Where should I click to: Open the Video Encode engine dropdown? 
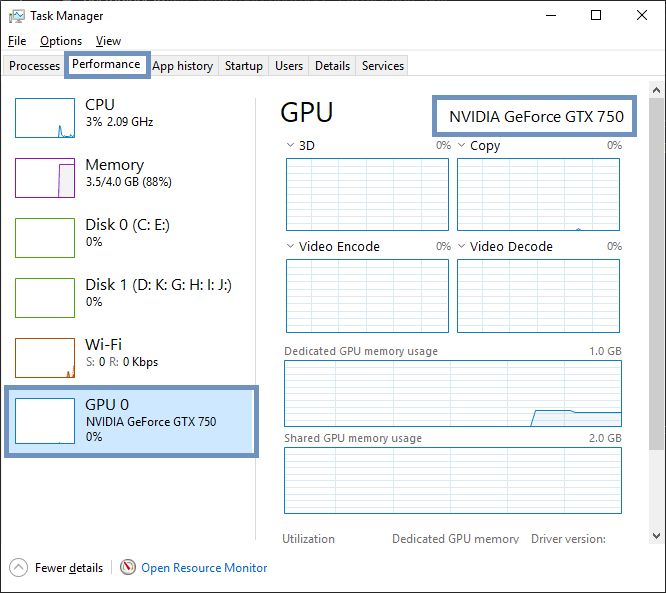[x=291, y=246]
